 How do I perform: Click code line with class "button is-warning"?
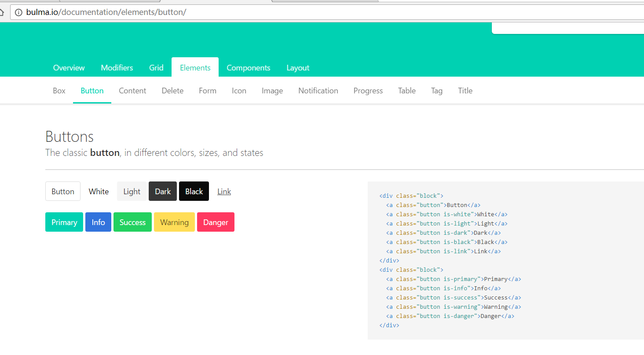454,307
